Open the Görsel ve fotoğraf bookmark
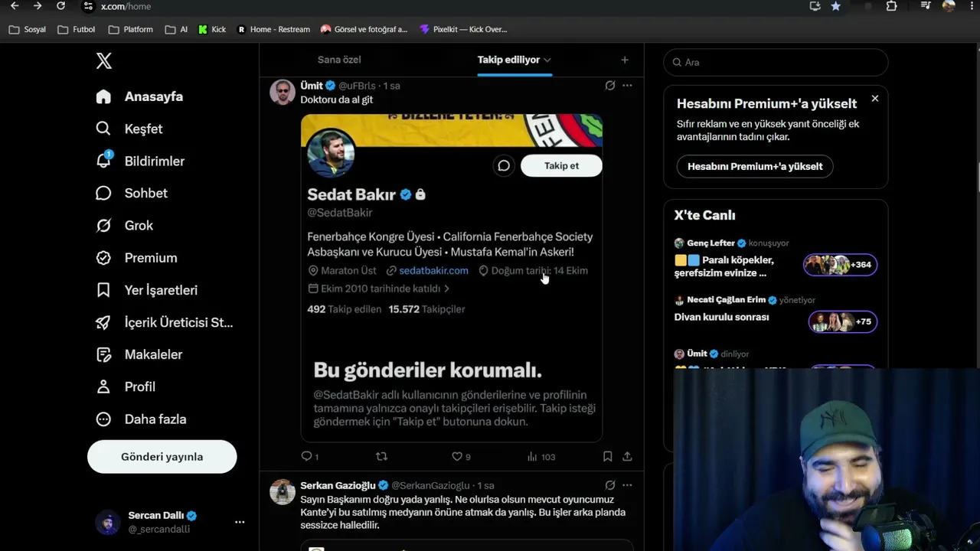Screen dimensions: 980x551 pos(364,30)
